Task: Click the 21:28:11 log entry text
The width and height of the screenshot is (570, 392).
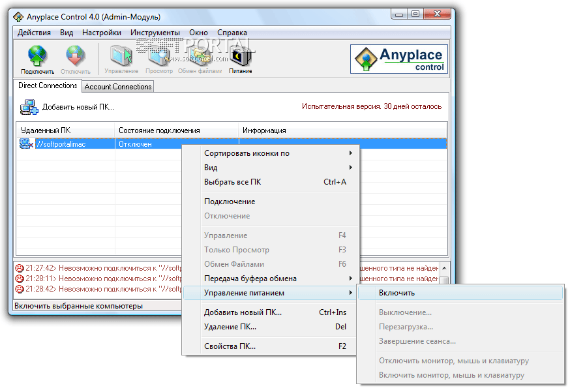Action: coord(103,279)
